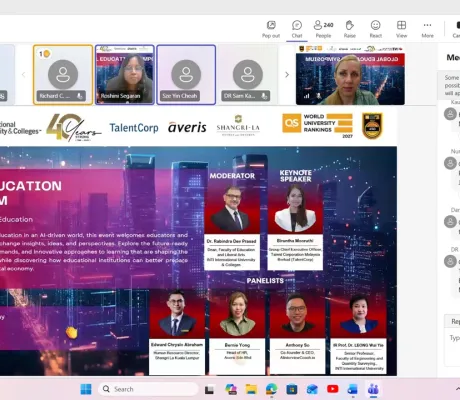Viewport: 460px width, 400px height.
Task: Select the Richard C. participant tile
Action: click(x=63, y=75)
